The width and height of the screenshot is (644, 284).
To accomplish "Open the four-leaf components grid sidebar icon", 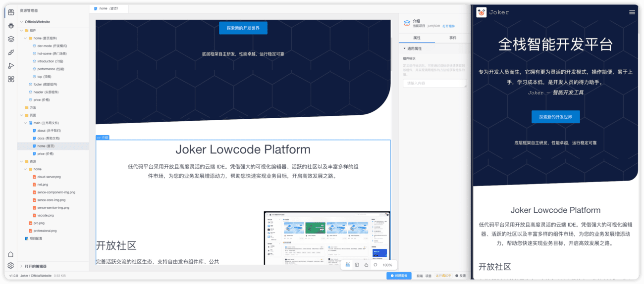I will 11,79.
